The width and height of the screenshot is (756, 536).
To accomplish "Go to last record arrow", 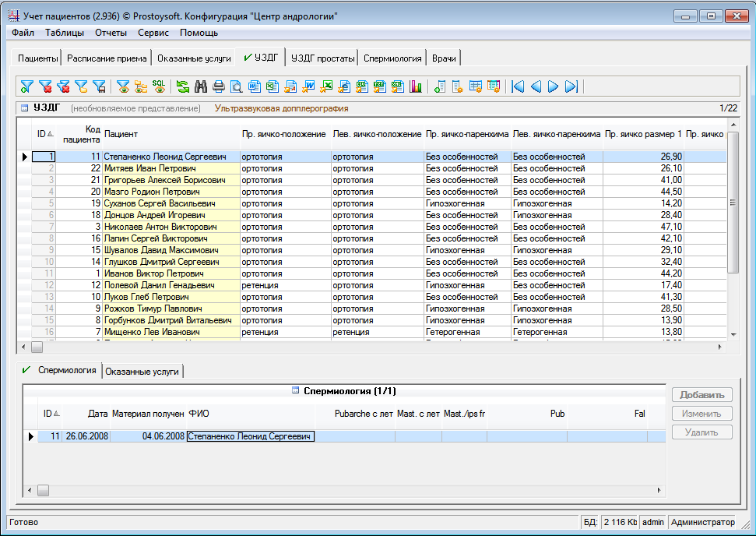I will point(571,86).
